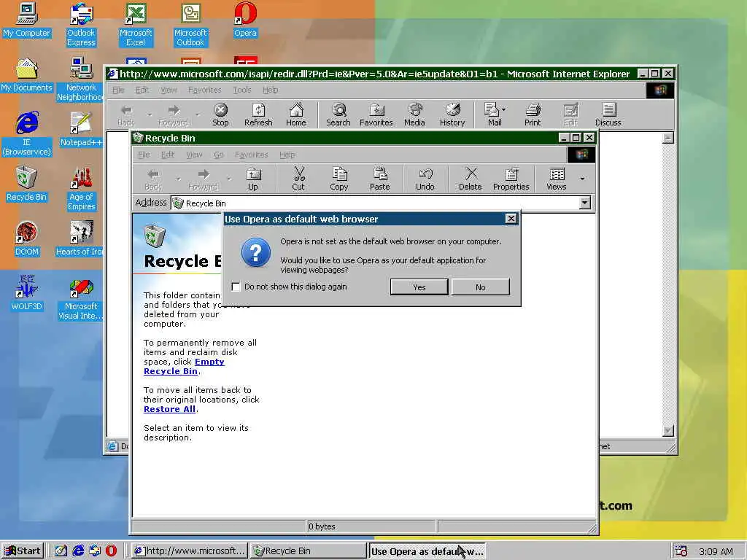Open Tools menu in Internet Explorer
Image resolution: width=747 pixels, height=560 pixels.
[242, 90]
